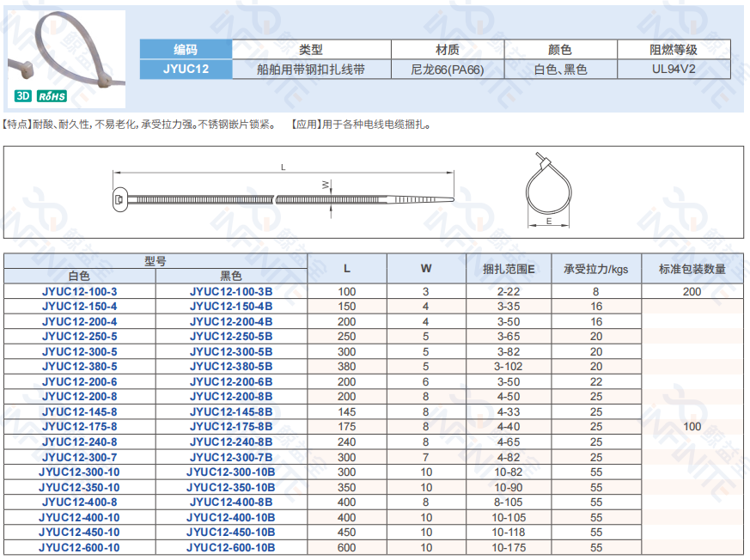Open white model JYUC12-300-5
Viewport: 750px width, 560px height.
click(79, 351)
